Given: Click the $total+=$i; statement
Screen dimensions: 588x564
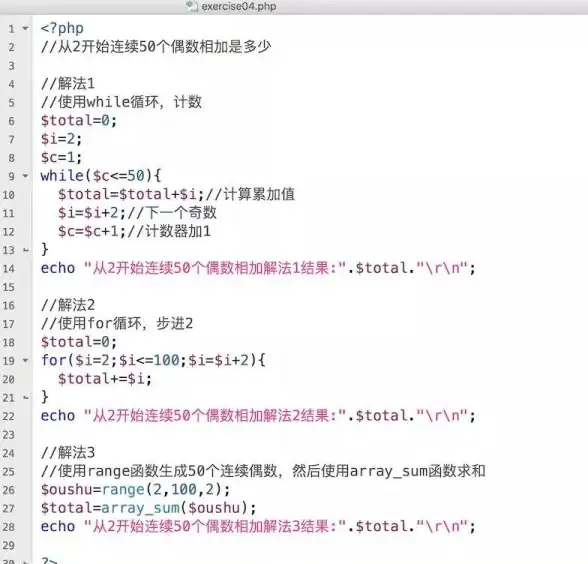Looking at the screenshot, I should click(105, 379).
